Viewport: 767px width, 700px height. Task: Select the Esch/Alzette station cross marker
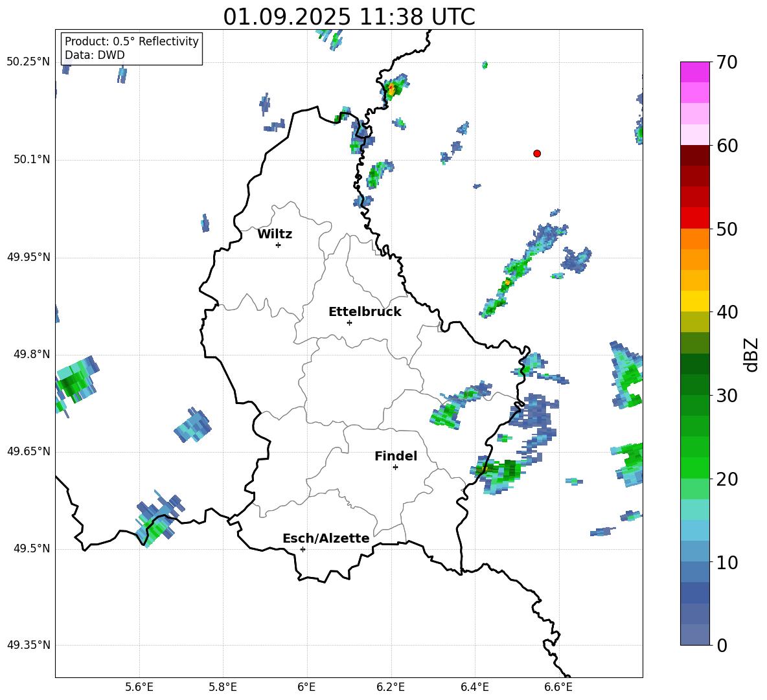(303, 549)
